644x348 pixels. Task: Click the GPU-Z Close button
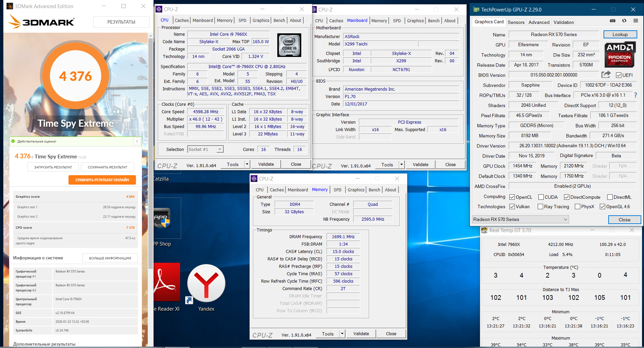pyautogui.click(x=624, y=220)
